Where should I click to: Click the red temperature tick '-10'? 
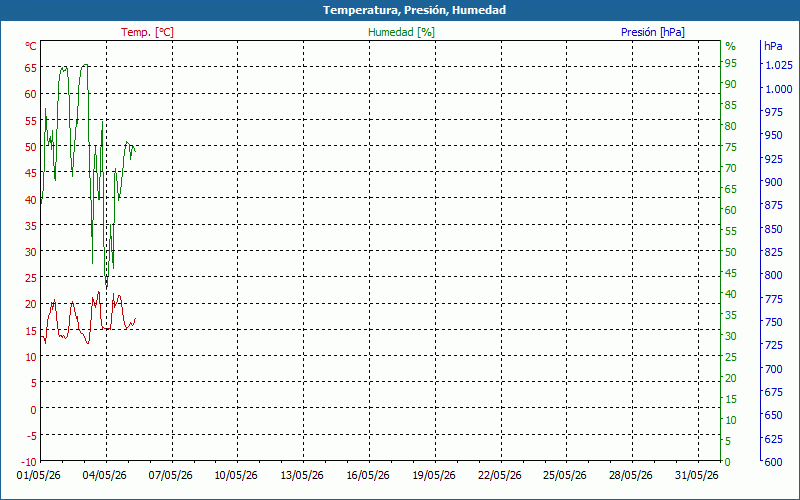click(29, 462)
